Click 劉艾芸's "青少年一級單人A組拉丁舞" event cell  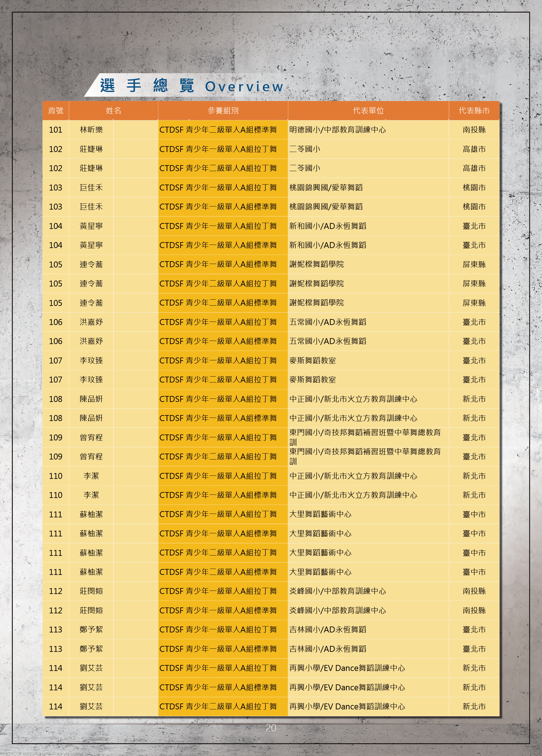223,668
